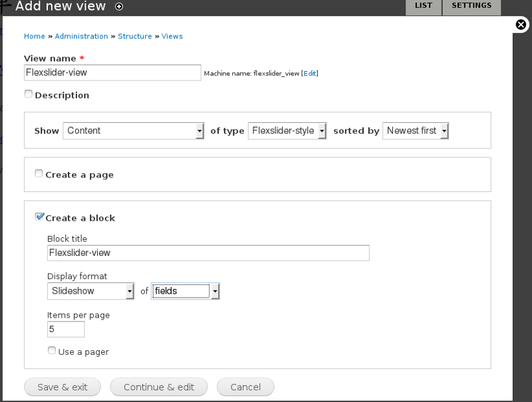Switch to the LIST tab

(424, 6)
